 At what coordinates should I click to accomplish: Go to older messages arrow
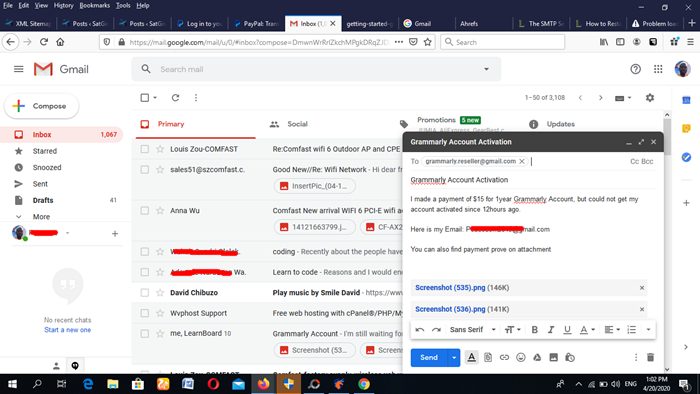[x=600, y=98]
